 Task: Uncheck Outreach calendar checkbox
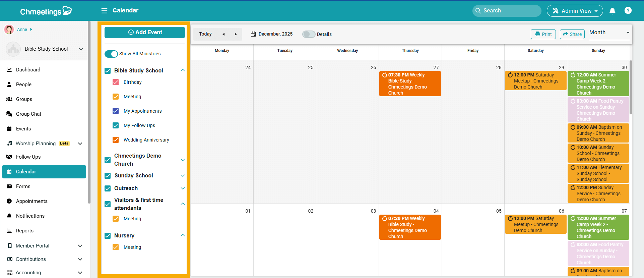[x=108, y=188]
